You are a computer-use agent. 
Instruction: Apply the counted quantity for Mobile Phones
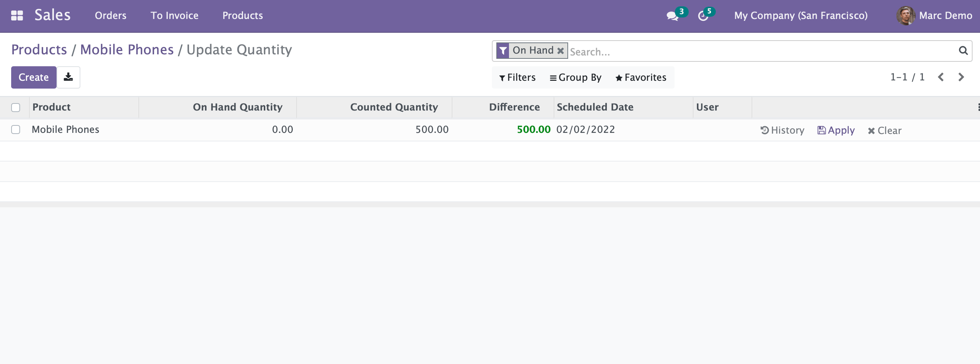pos(836,131)
